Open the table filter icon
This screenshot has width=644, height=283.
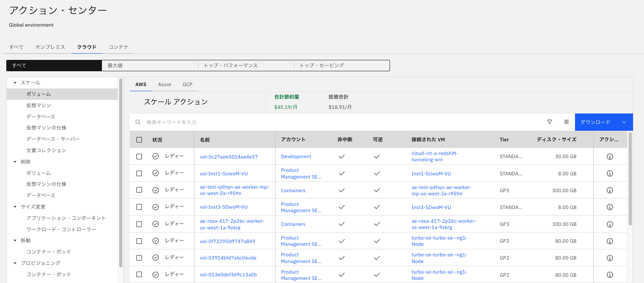click(550, 122)
